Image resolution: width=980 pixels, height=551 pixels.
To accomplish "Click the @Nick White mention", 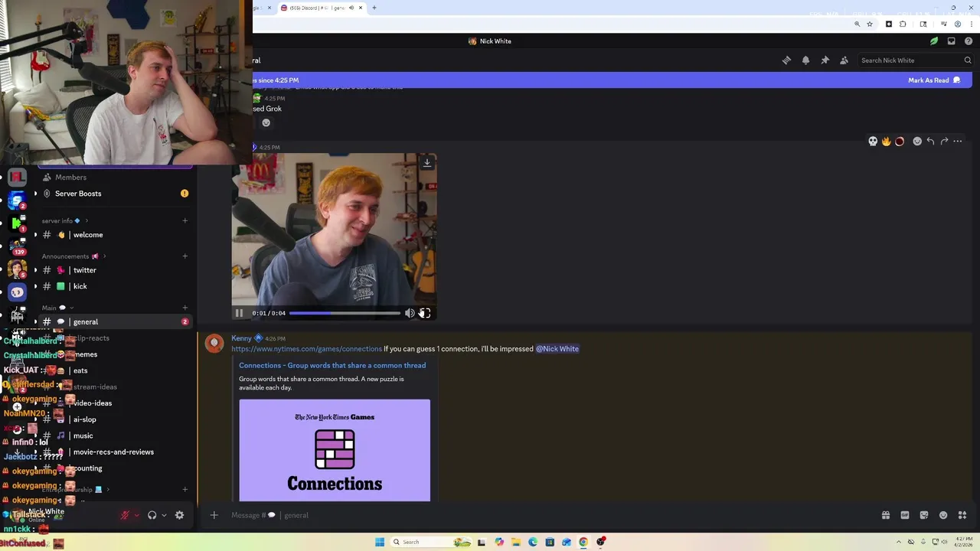I will point(557,349).
